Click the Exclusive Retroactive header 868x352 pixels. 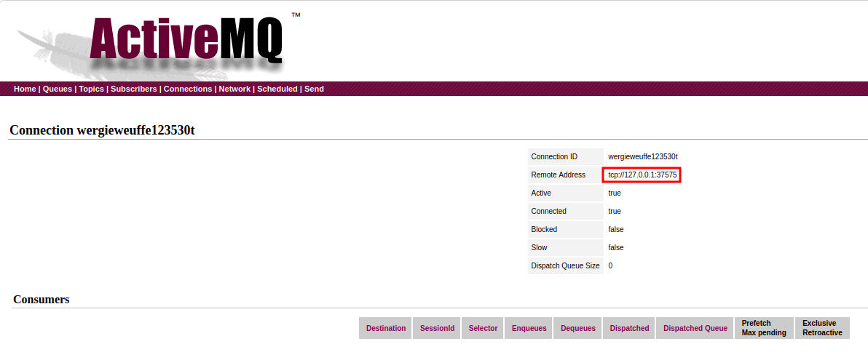coord(823,328)
